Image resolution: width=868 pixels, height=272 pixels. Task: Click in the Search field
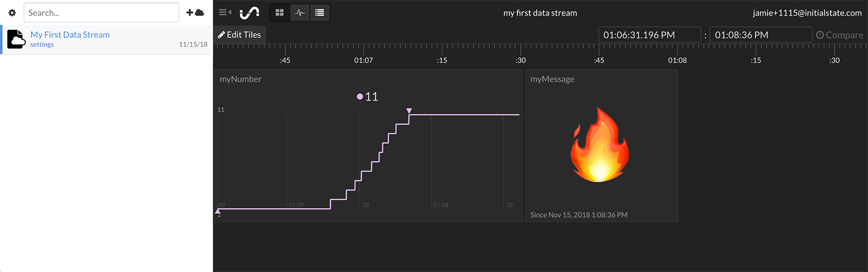point(101,12)
